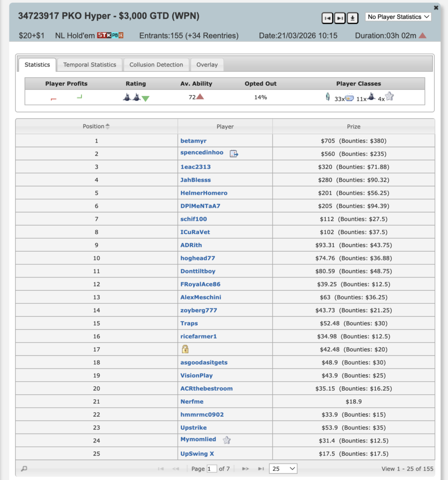
Task: Click the note icon beside spencedinhoo
Action: (x=234, y=153)
